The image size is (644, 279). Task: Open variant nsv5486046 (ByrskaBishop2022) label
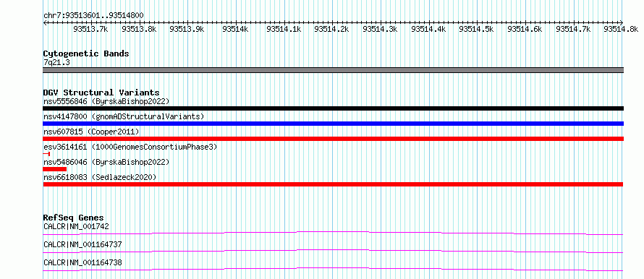pos(106,162)
